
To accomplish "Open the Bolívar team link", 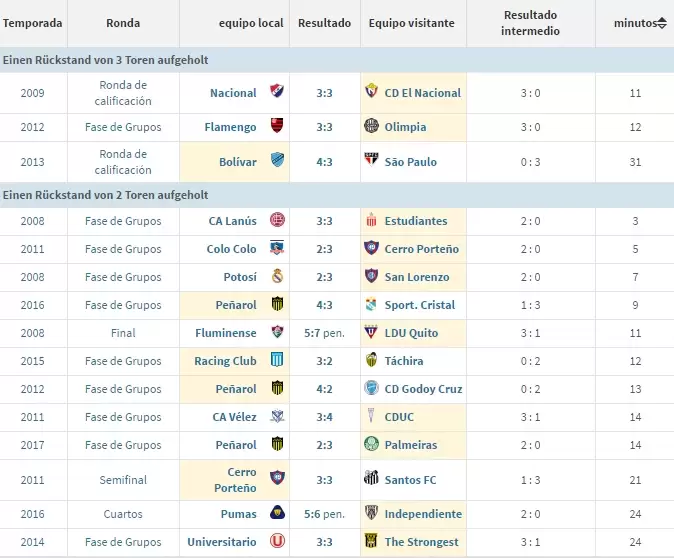I will pyautogui.click(x=238, y=162).
